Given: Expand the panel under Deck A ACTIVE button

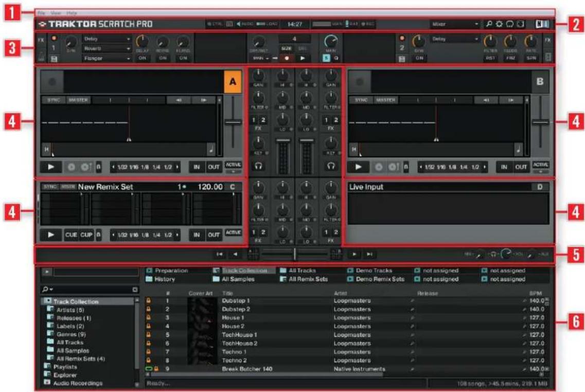Looking at the screenshot, I should (x=234, y=172).
